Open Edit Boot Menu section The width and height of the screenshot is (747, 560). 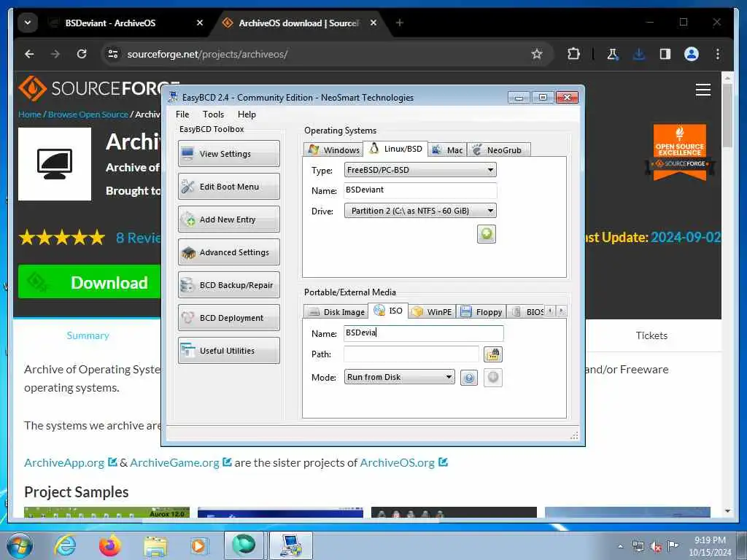coord(228,187)
